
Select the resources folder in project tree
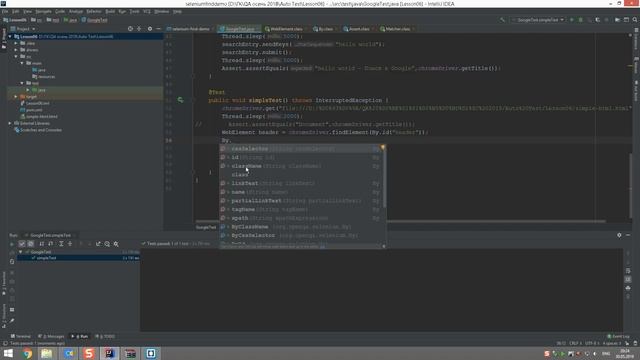(x=43, y=77)
